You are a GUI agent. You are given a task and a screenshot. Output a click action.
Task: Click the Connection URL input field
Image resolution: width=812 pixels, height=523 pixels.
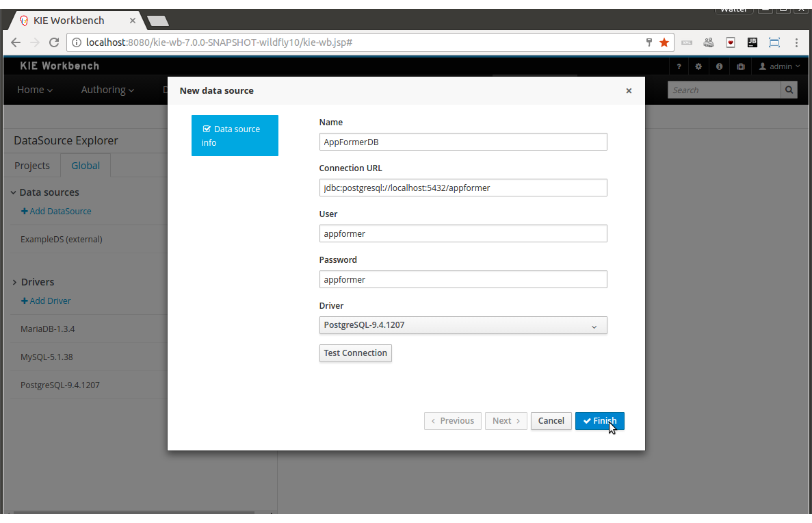pyautogui.click(x=463, y=188)
